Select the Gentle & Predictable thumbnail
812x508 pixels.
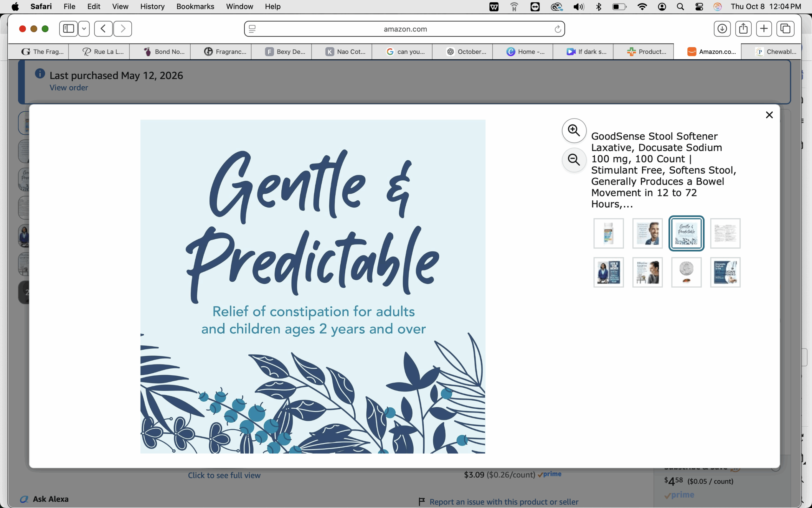[x=686, y=233]
